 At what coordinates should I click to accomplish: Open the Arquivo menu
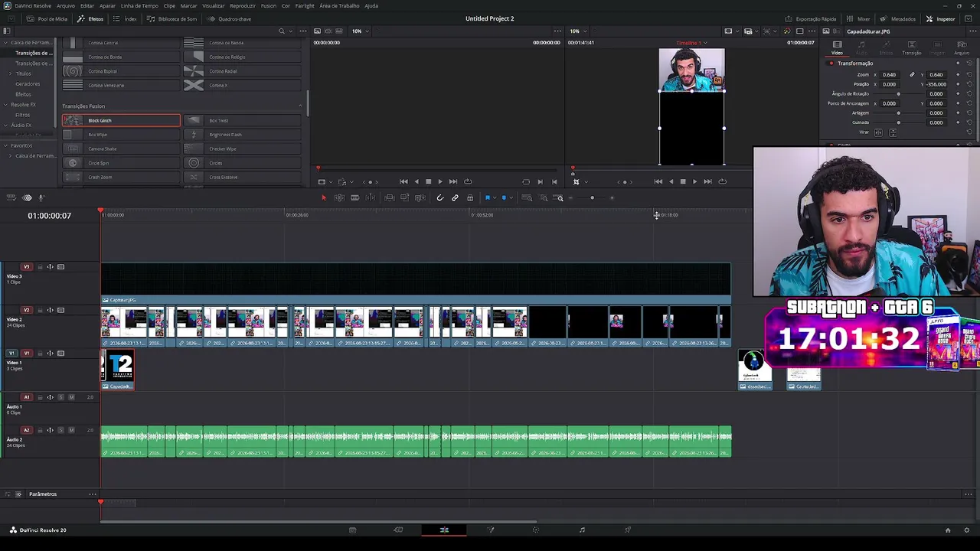[x=66, y=5]
